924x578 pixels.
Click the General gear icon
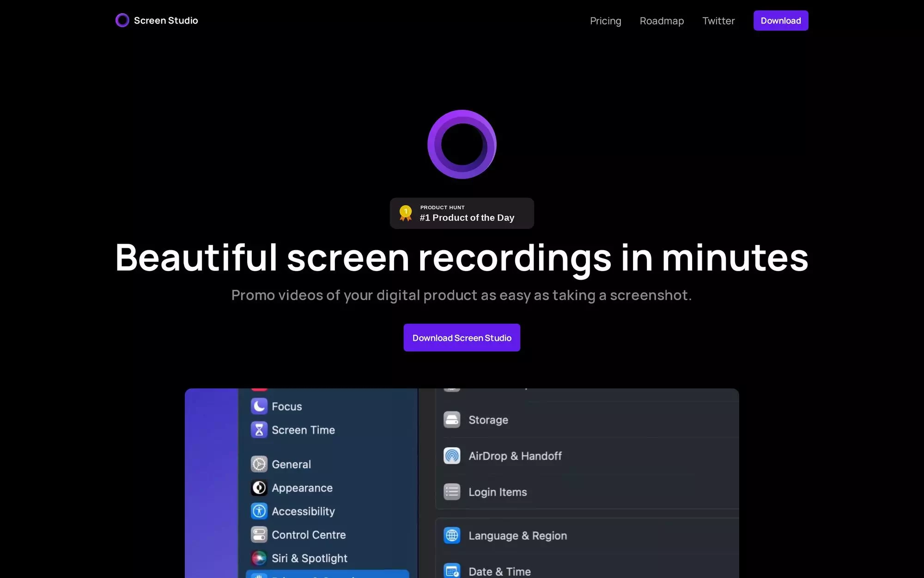tap(259, 464)
